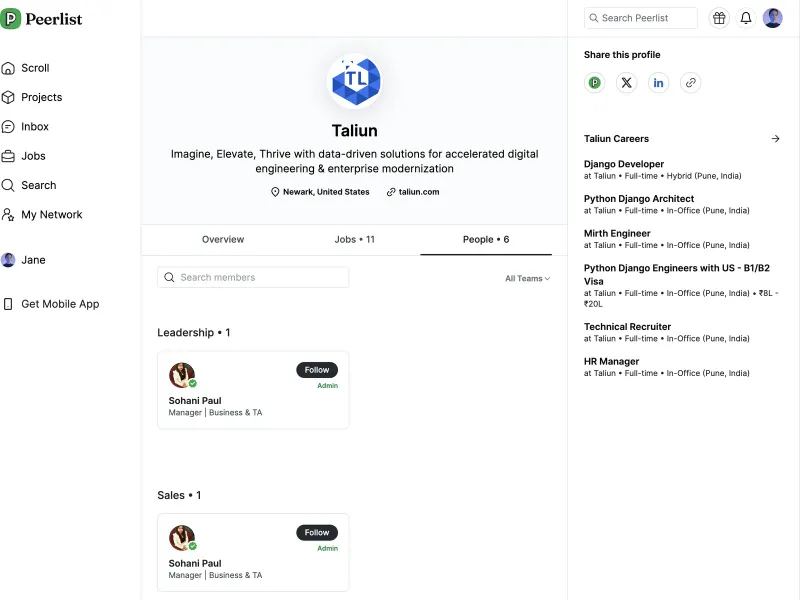Screen dimensions: 800x600
Task: Open Taliun Careers arrow
Action: (x=776, y=139)
